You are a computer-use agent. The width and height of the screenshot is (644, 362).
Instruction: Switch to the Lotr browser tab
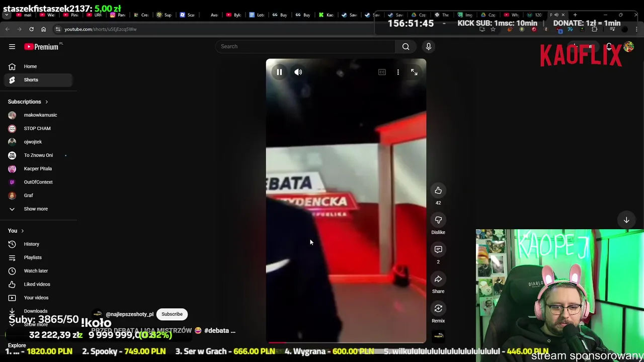pyautogui.click(x=257, y=15)
